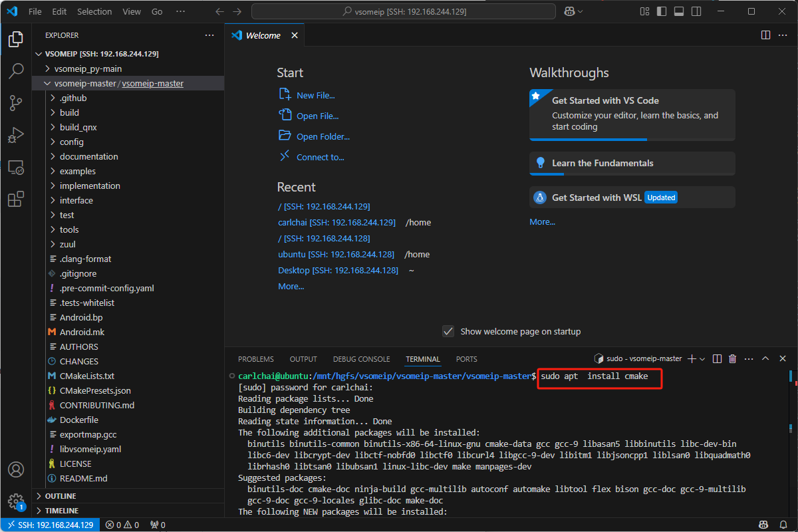Close the Welcome tab
798x532 pixels.
click(293, 35)
